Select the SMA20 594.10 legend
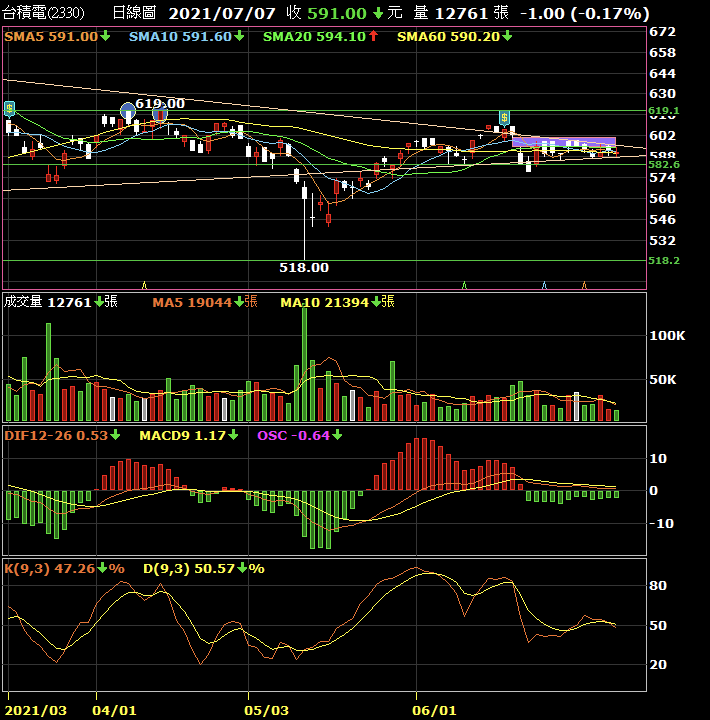This screenshot has width=710, height=720. 320,36
